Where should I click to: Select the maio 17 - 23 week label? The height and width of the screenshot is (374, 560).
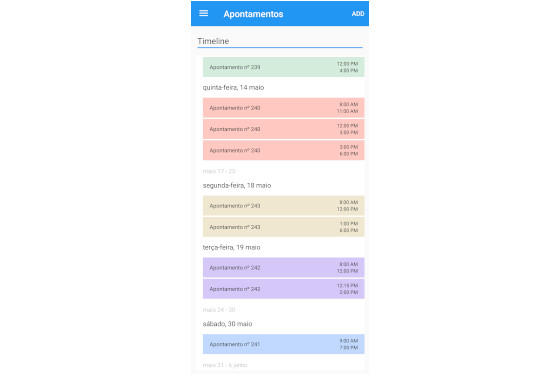click(x=219, y=171)
